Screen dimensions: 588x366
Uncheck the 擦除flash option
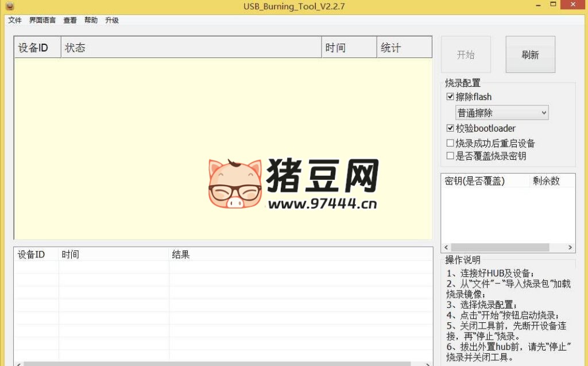tap(450, 97)
